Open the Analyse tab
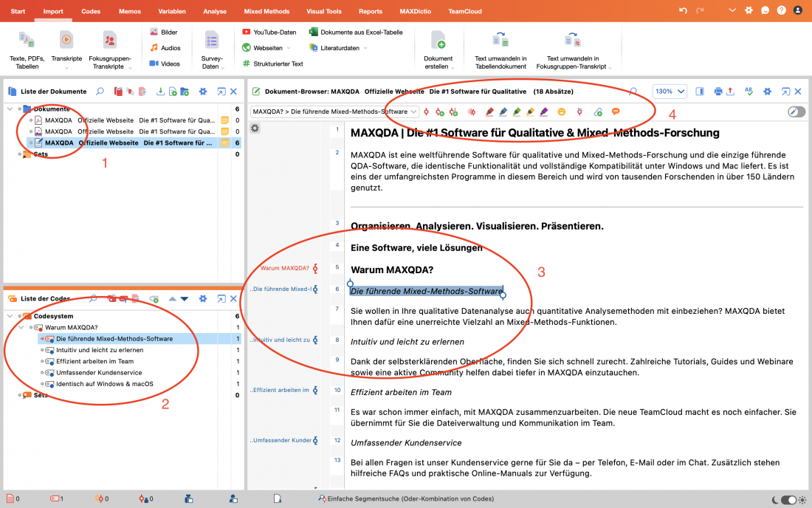812x508 pixels. 214,11
